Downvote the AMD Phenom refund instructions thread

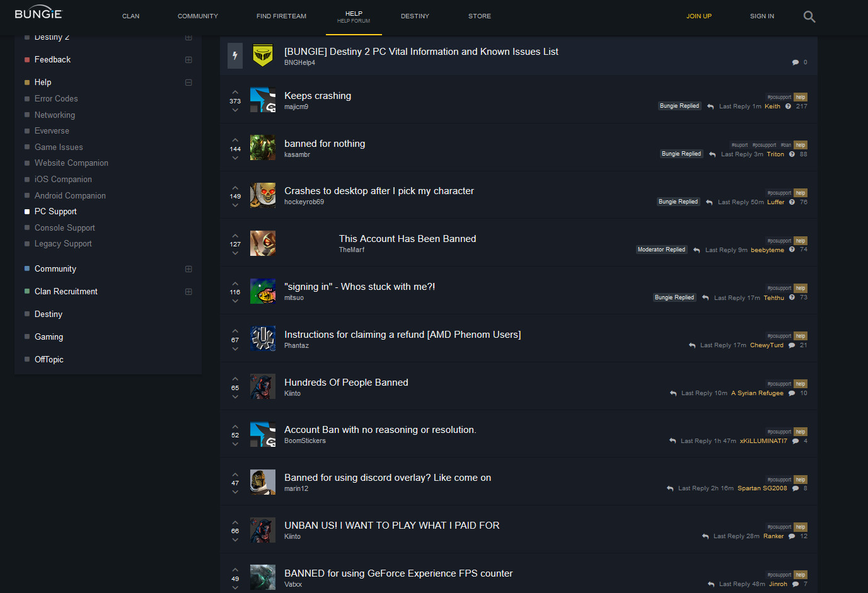[235, 348]
